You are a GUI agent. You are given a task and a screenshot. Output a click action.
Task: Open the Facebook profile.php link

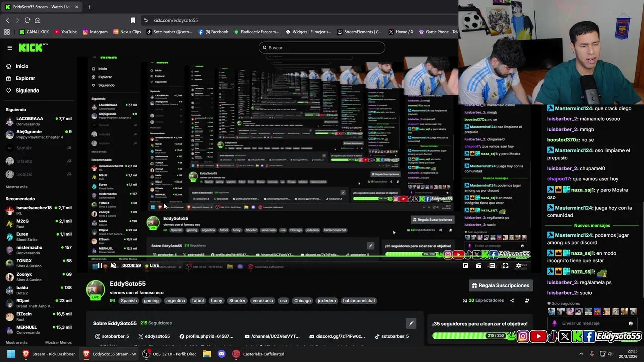206,336
